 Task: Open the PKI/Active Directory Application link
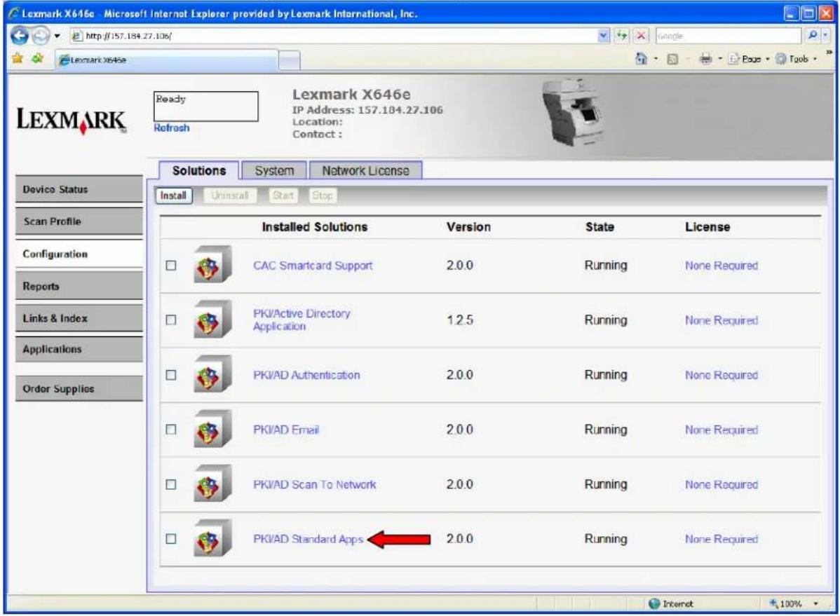tap(302, 320)
